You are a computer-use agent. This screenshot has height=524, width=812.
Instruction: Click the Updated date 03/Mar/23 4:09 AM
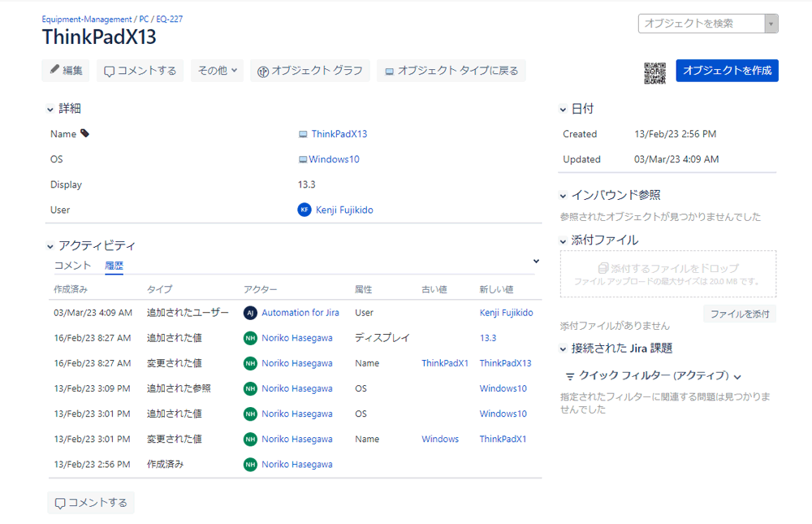click(x=676, y=159)
